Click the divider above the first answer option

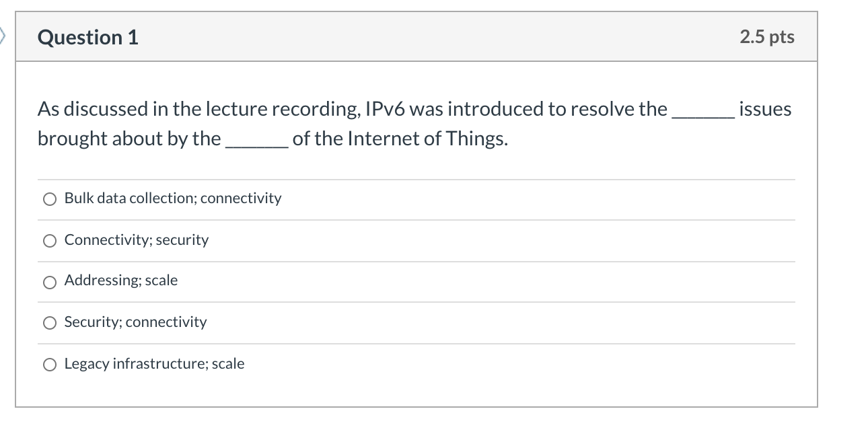tap(415, 178)
